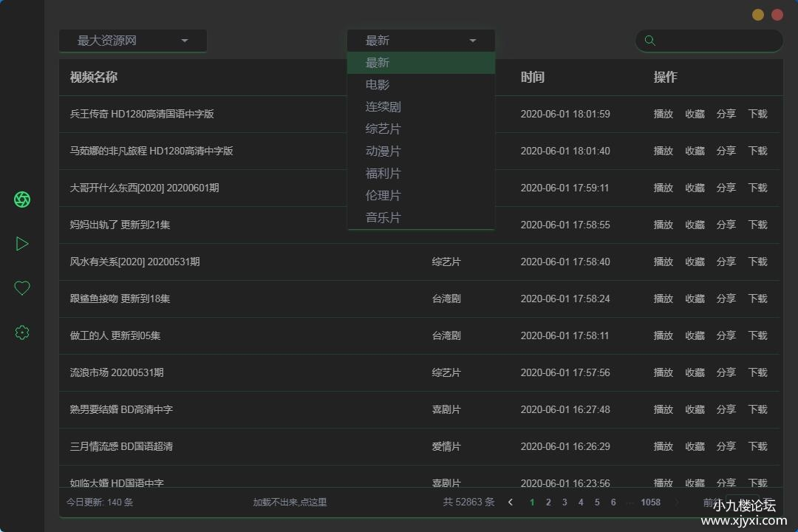
Task: Expand the 最大资源网 source dropdown
Action: click(x=133, y=41)
